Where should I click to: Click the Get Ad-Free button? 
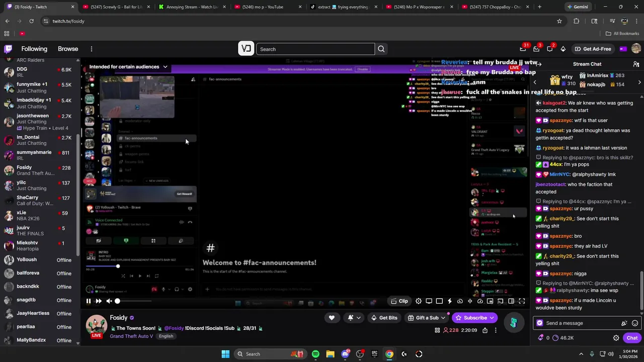click(593, 49)
